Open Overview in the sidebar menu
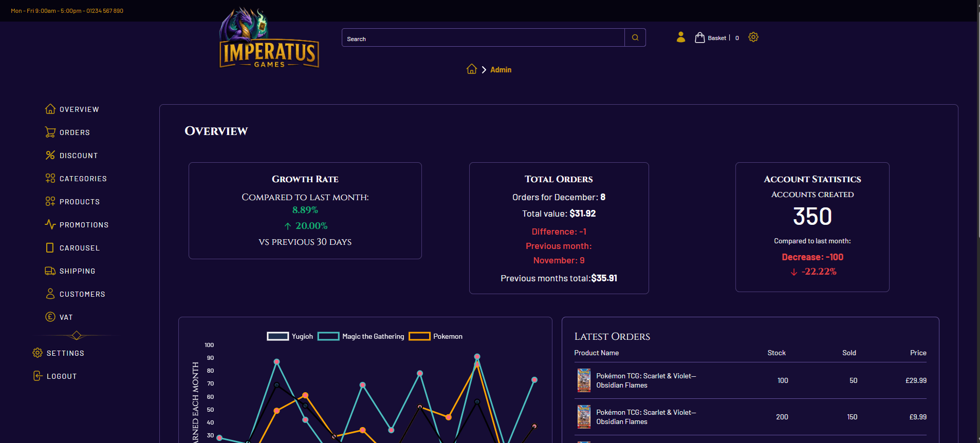Image resolution: width=980 pixels, height=443 pixels. click(79, 109)
